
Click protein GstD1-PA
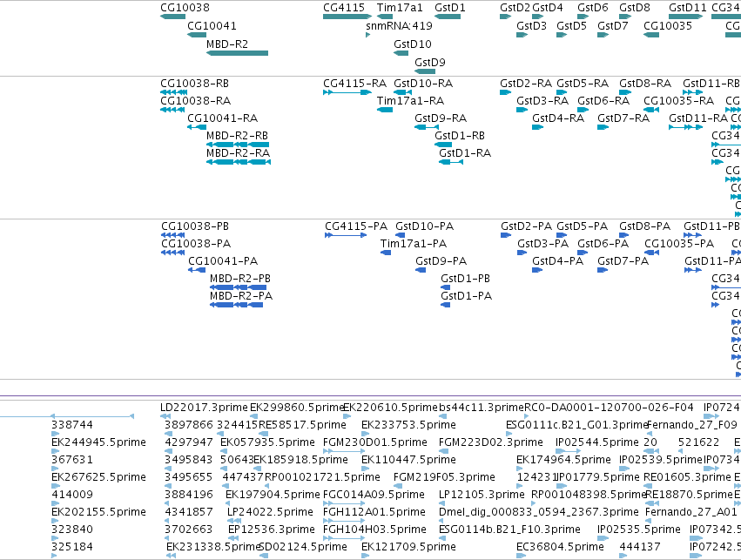466,296
